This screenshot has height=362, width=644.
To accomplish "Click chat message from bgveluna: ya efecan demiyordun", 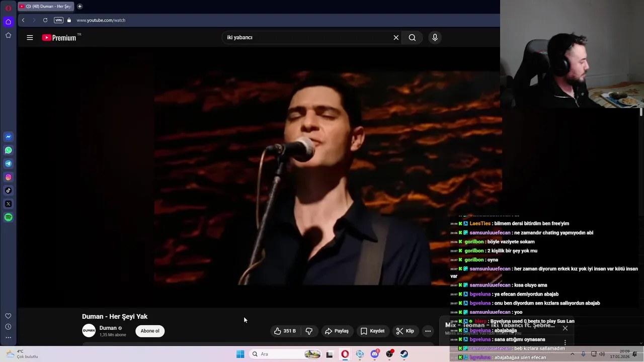I will coord(525,294).
